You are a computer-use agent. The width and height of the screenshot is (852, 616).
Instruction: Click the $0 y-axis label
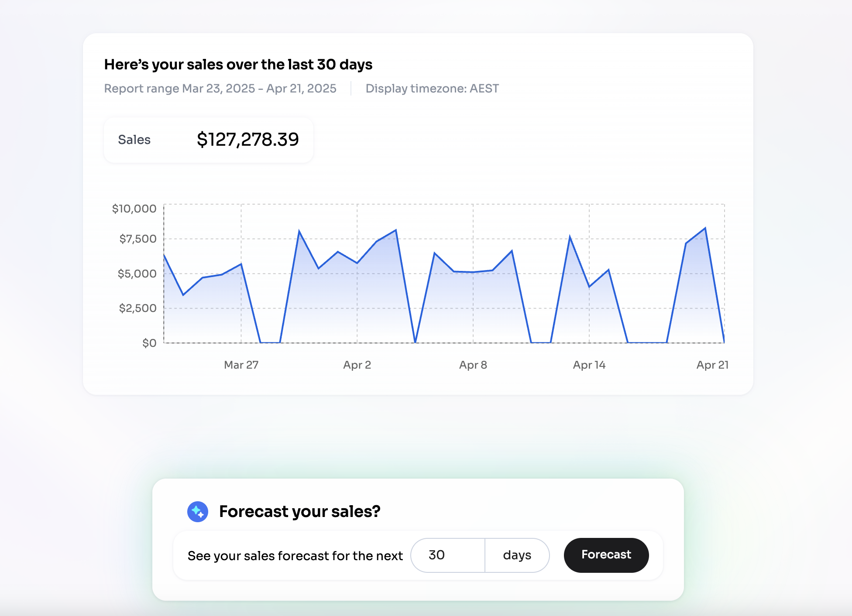pyautogui.click(x=149, y=343)
